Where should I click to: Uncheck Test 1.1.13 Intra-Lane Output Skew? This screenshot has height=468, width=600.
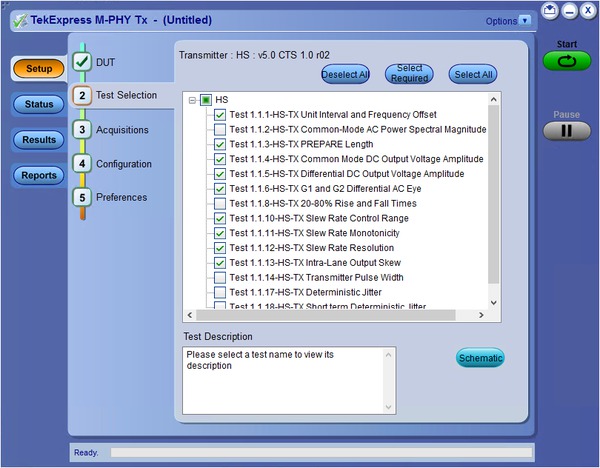(x=220, y=263)
